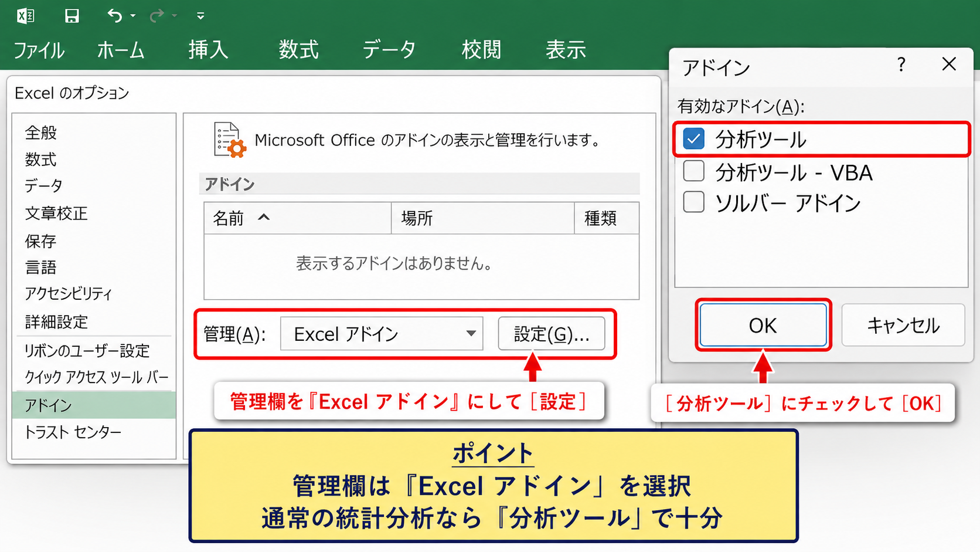
Task: Click the 種類 column header
Action: [x=607, y=218]
